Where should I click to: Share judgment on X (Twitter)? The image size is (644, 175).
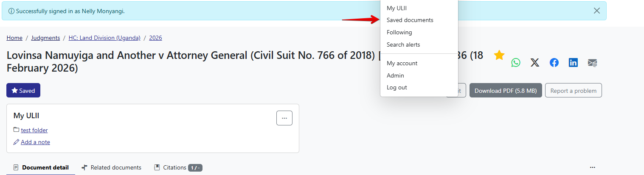point(535,63)
